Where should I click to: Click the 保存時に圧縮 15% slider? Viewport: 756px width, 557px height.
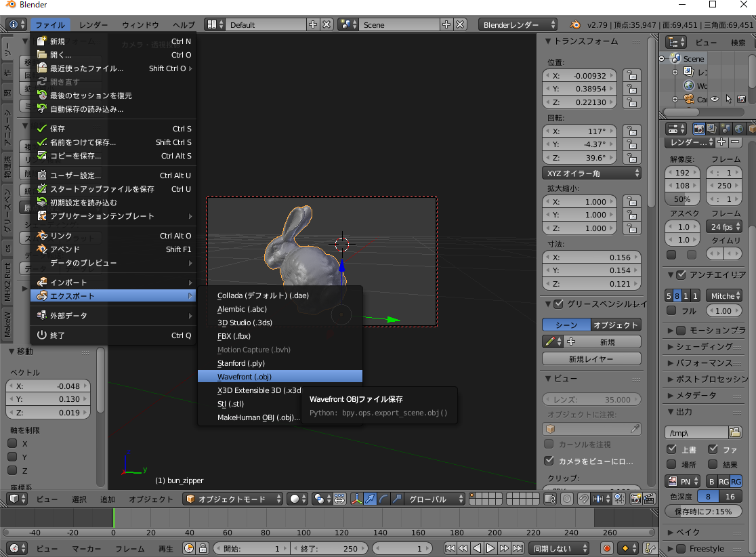point(703,512)
